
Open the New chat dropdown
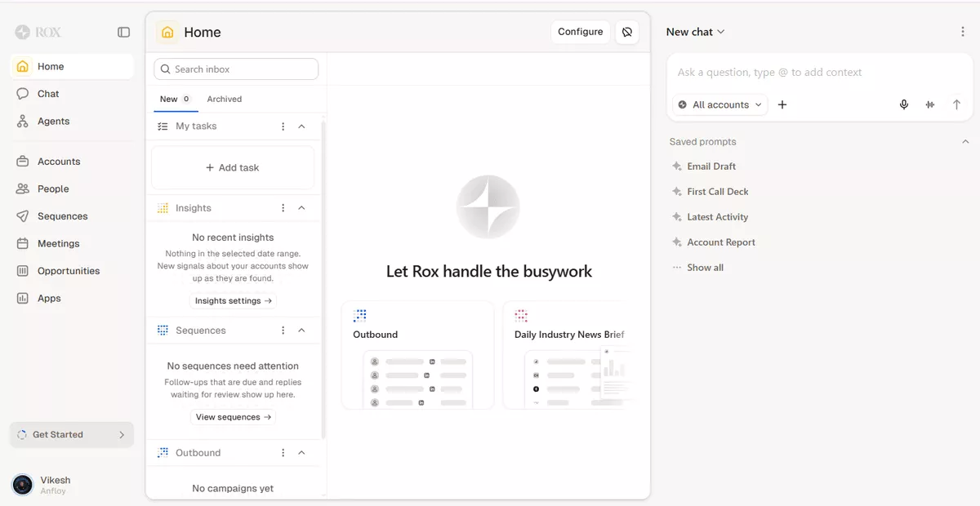click(695, 32)
